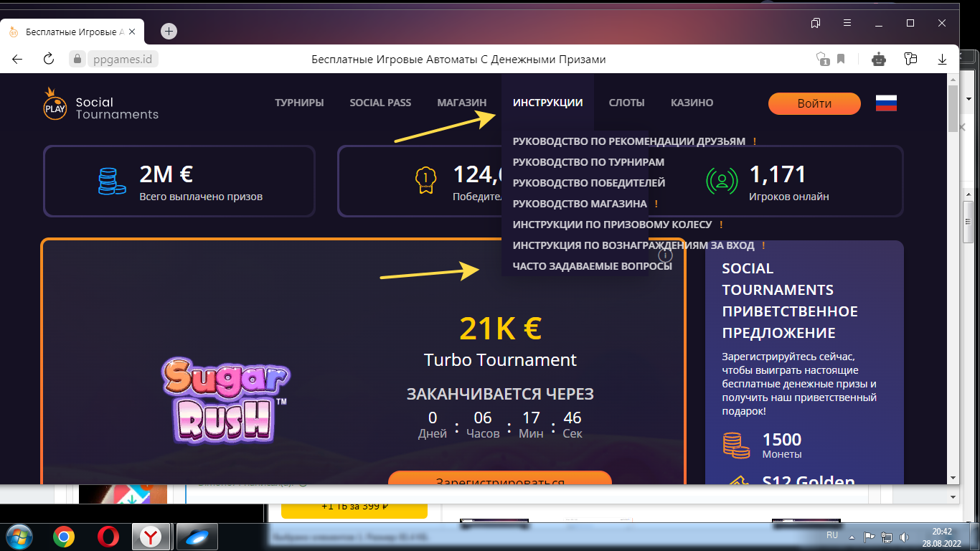980x551 pixels.
Task: Open the SOCIAL PASS menu item
Action: [x=380, y=103]
